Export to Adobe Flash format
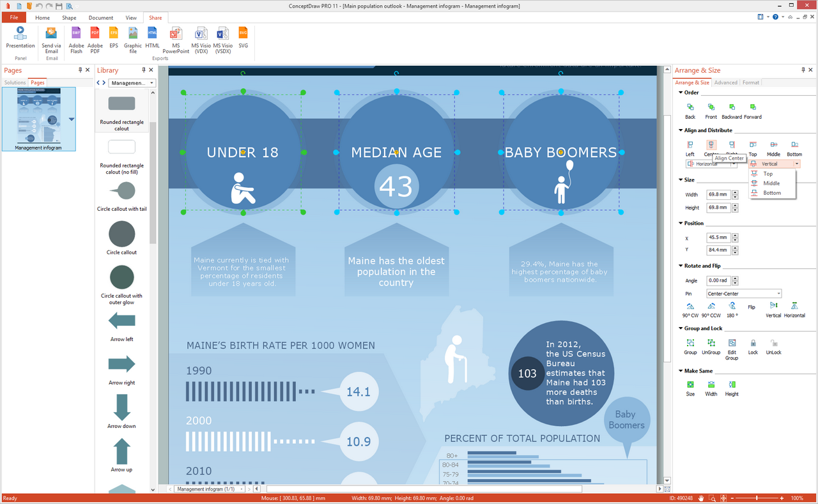The height and width of the screenshot is (504, 818). coord(76,40)
